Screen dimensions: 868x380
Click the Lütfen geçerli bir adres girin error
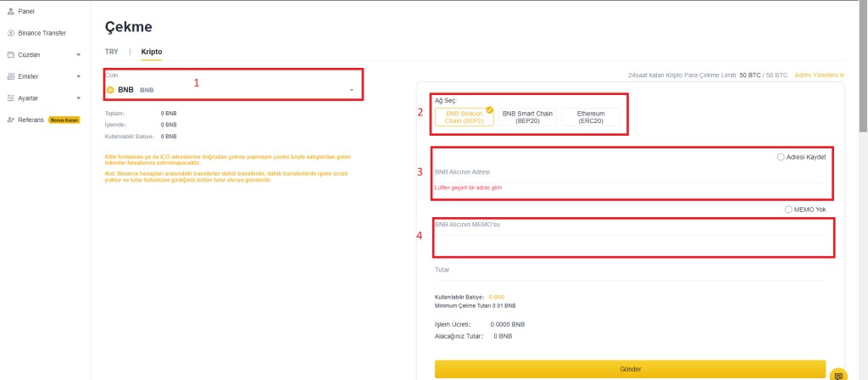pyautogui.click(x=468, y=187)
